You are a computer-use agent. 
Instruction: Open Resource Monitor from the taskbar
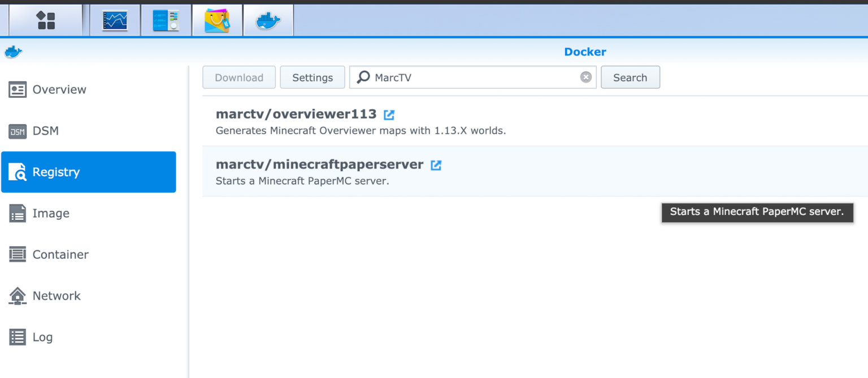tap(115, 19)
